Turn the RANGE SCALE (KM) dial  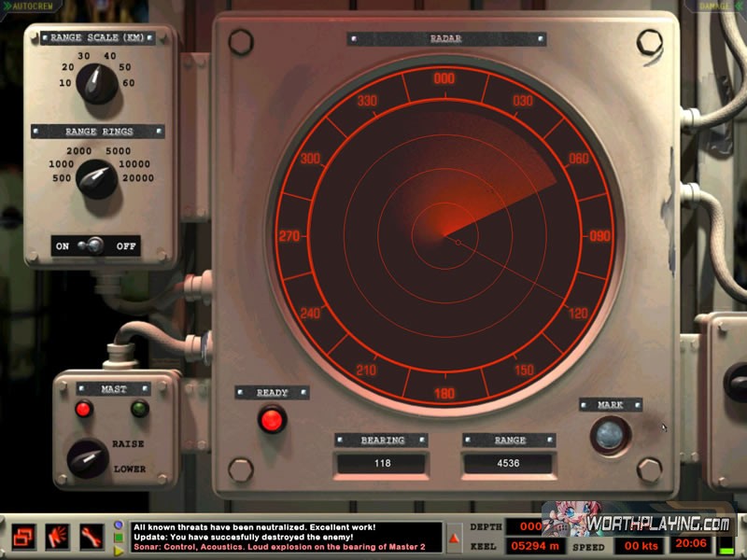[x=97, y=84]
